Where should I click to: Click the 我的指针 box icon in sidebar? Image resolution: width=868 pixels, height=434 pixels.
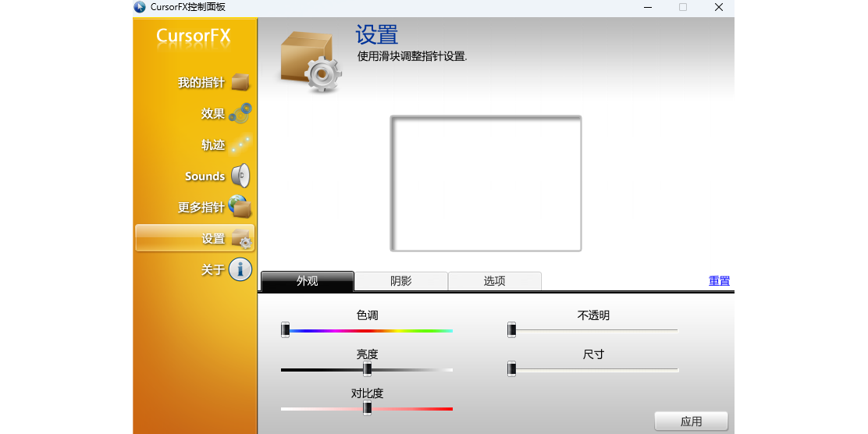click(240, 82)
